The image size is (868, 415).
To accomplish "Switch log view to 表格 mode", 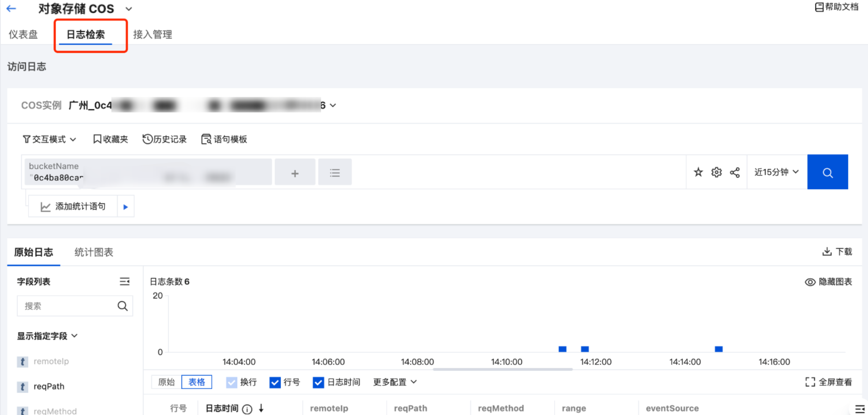I will click(x=197, y=382).
